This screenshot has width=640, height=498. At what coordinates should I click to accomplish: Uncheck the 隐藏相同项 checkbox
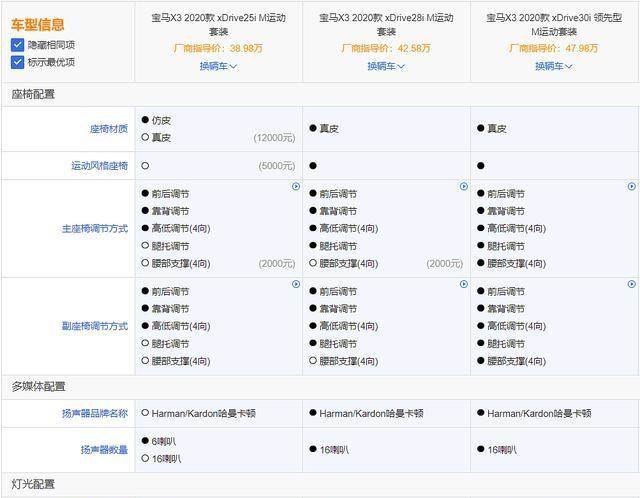point(18,44)
